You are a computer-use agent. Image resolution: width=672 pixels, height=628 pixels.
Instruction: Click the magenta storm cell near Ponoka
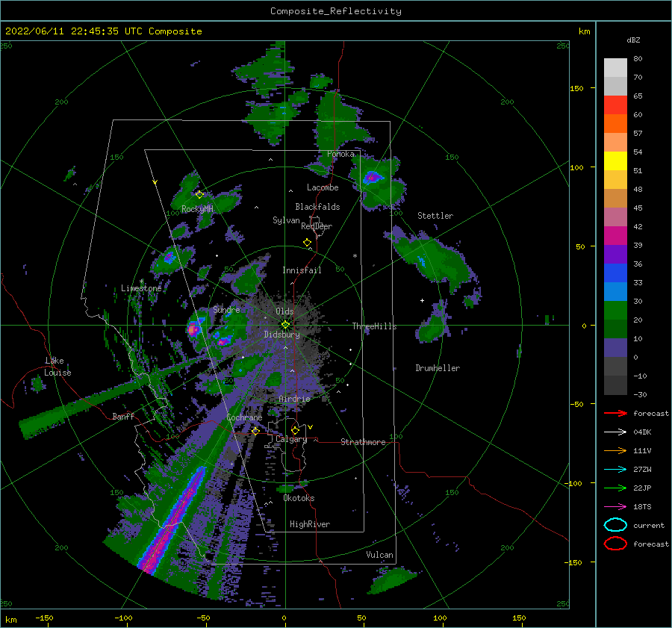point(372,177)
